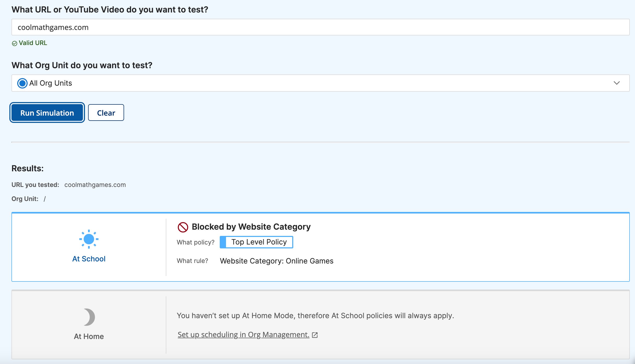Click the URL input field containing coolmathgames.com
The width and height of the screenshot is (635, 364).
tap(320, 27)
